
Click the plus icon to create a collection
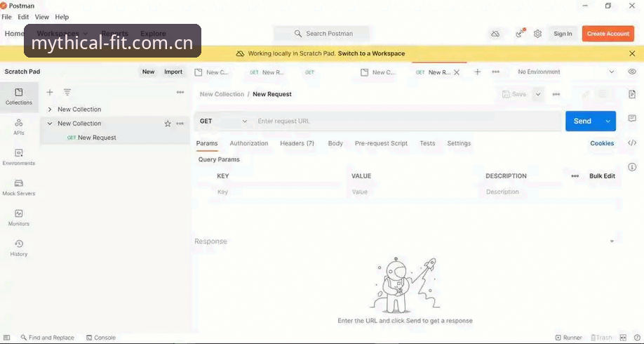50,93
